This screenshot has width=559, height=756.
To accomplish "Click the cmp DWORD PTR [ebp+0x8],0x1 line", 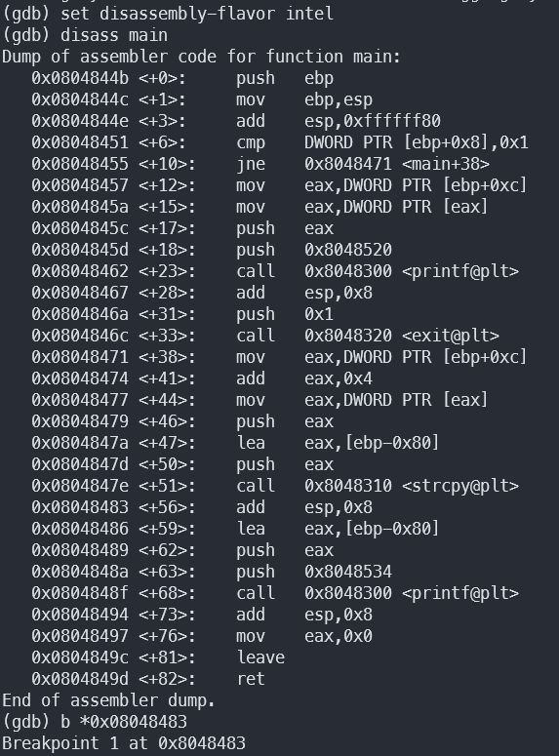I will (x=280, y=142).
